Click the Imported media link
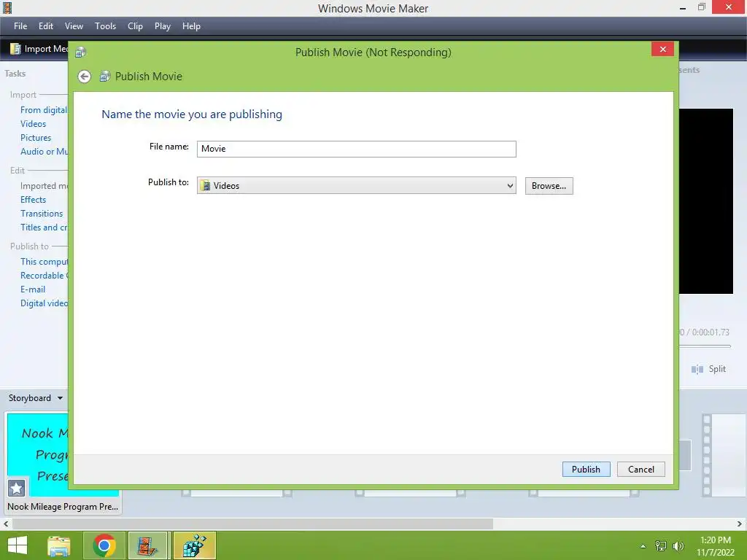 click(x=44, y=186)
